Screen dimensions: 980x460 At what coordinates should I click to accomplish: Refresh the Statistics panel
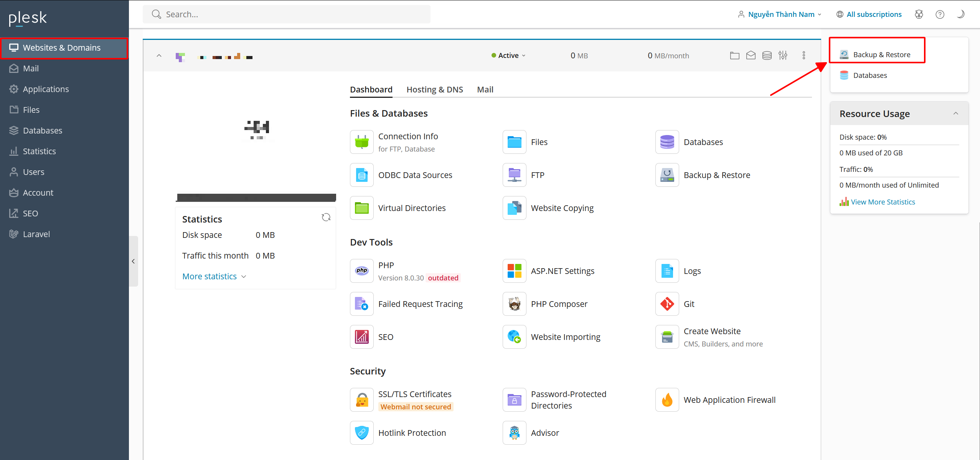coord(326,218)
